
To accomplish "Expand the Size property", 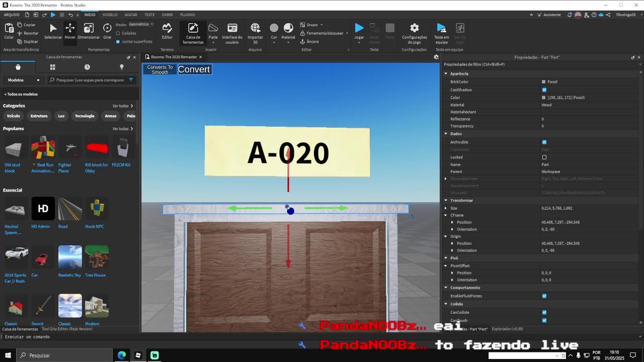I will pos(446,208).
